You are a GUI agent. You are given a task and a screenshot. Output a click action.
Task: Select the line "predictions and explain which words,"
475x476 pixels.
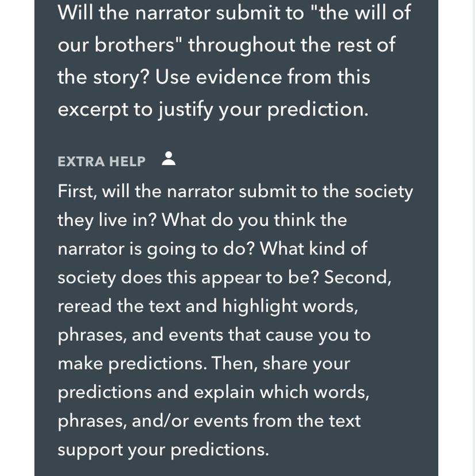click(213, 393)
